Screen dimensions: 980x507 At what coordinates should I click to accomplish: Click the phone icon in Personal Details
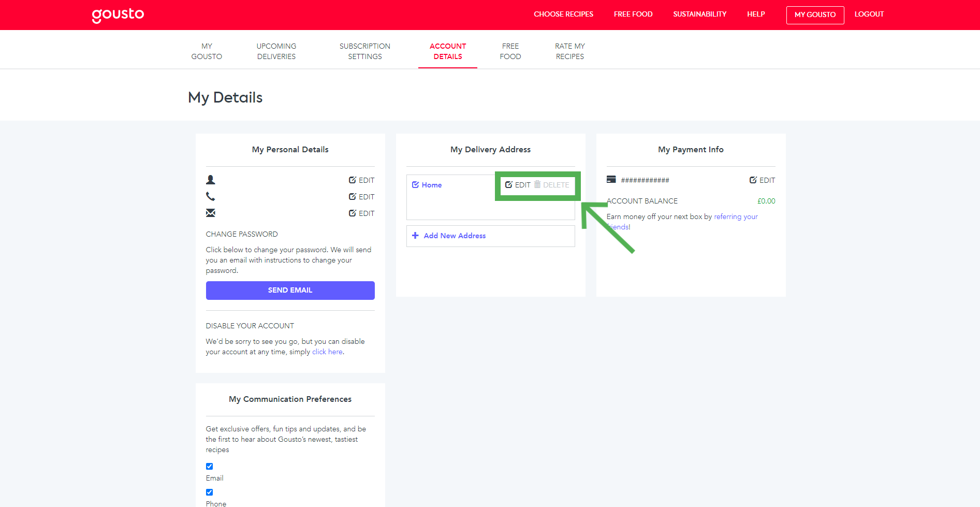pyautogui.click(x=210, y=196)
